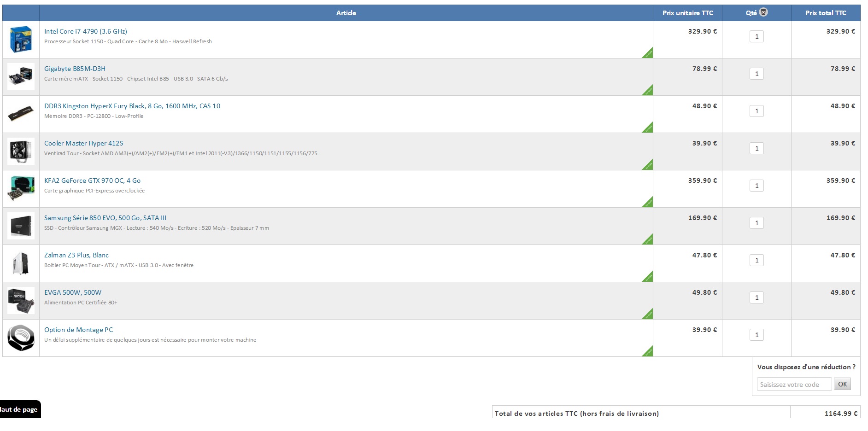Select 'Carte graphique PCI-Express overclockée' description
The height and width of the screenshot is (431, 868).
[94, 191]
